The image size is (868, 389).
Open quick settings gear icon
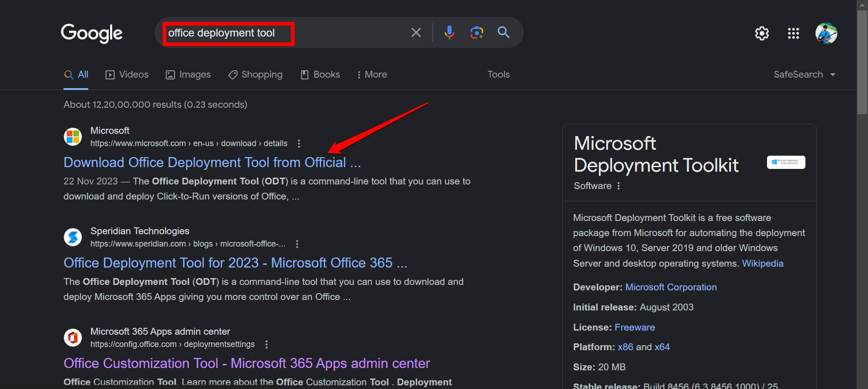coord(762,33)
